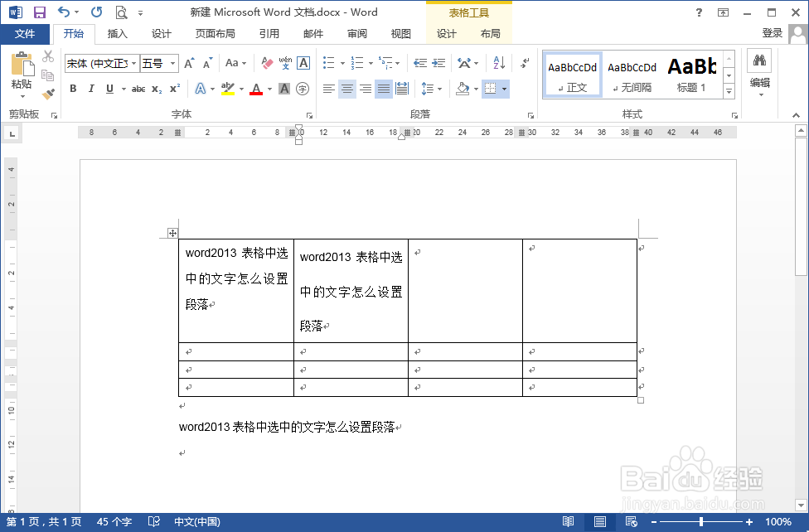Open the font size dropdown (五号)
The height and width of the screenshot is (532, 809).
(x=173, y=64)
